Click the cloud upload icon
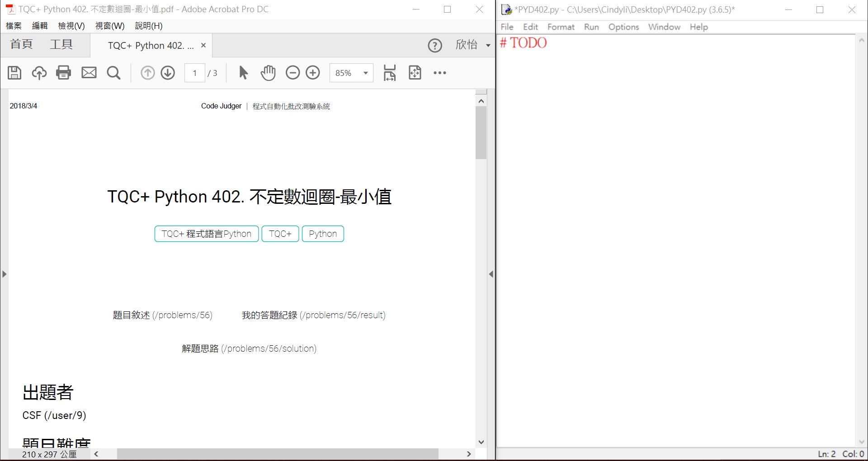The width and height of the screenshot is (868, 461). (x=39, y=73)
